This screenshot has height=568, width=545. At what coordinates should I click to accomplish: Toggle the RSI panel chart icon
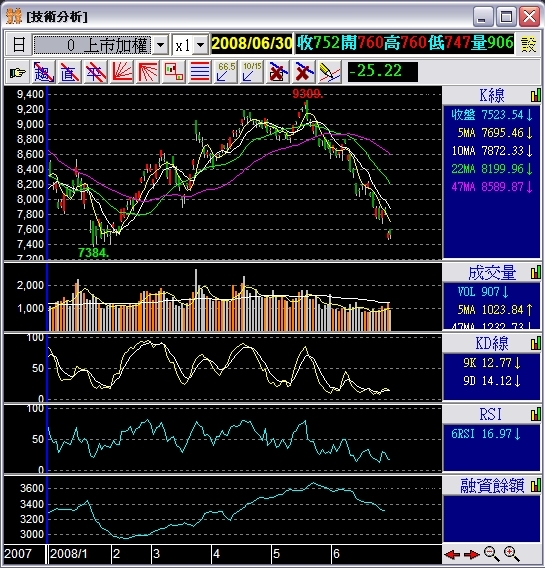pos(536,414)
